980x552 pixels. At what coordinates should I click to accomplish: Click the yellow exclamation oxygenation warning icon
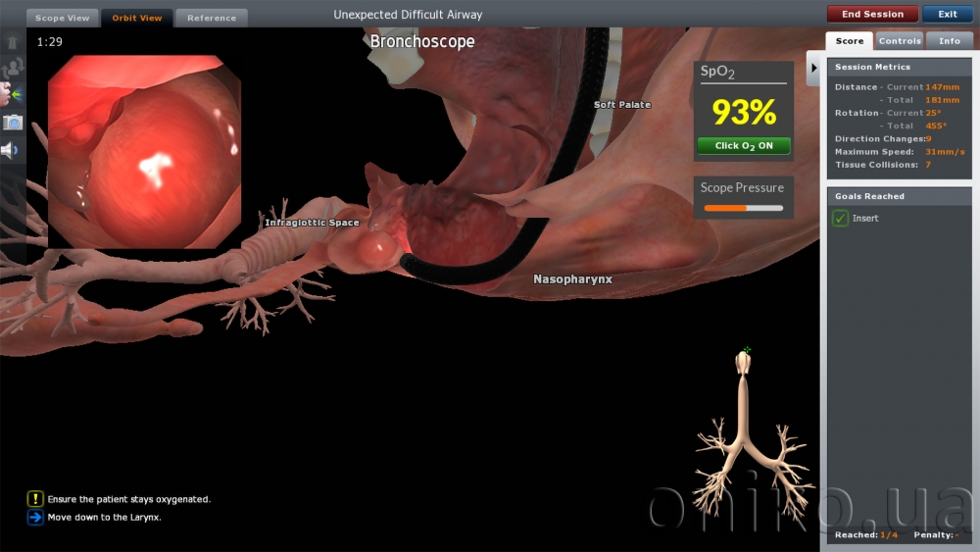pyautogui.click(x=35, y=499)
